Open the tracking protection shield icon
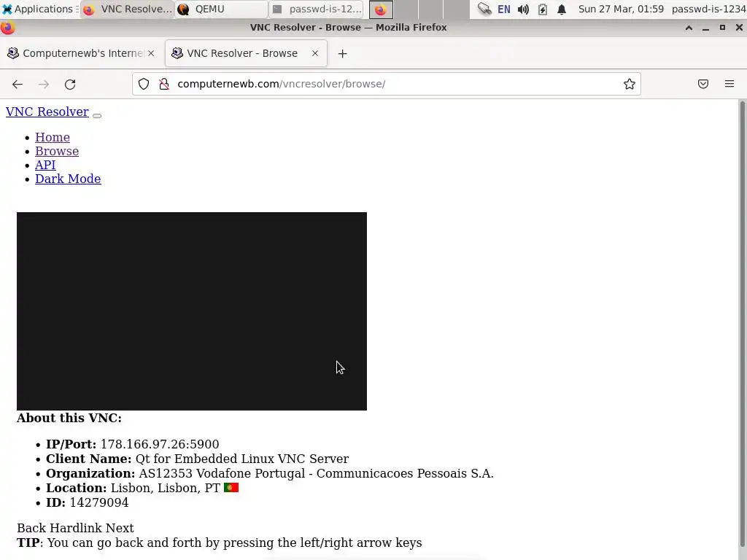Viewport: 747px width, 560px height. tap(144, 84)
